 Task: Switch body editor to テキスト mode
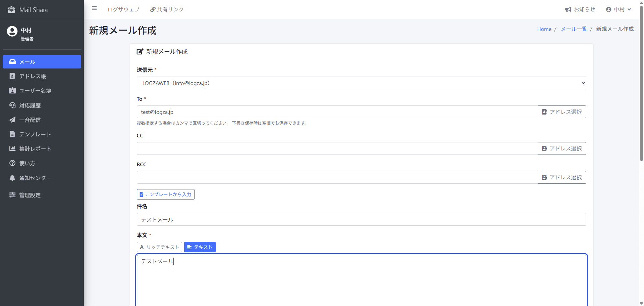[200, 247]
